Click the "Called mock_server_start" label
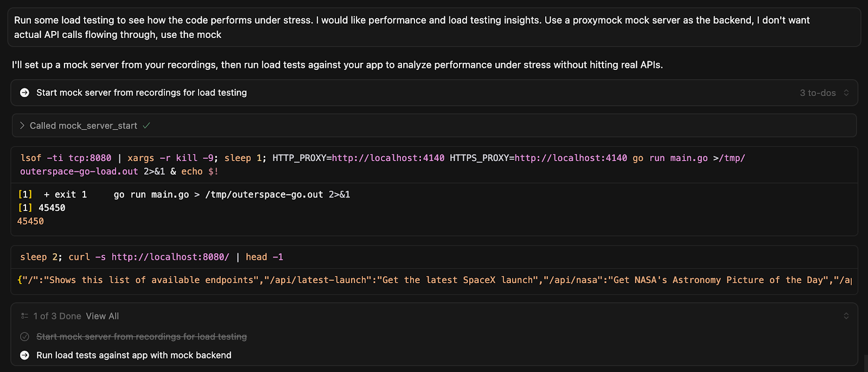868x372 pixels. tap(83, 126)
